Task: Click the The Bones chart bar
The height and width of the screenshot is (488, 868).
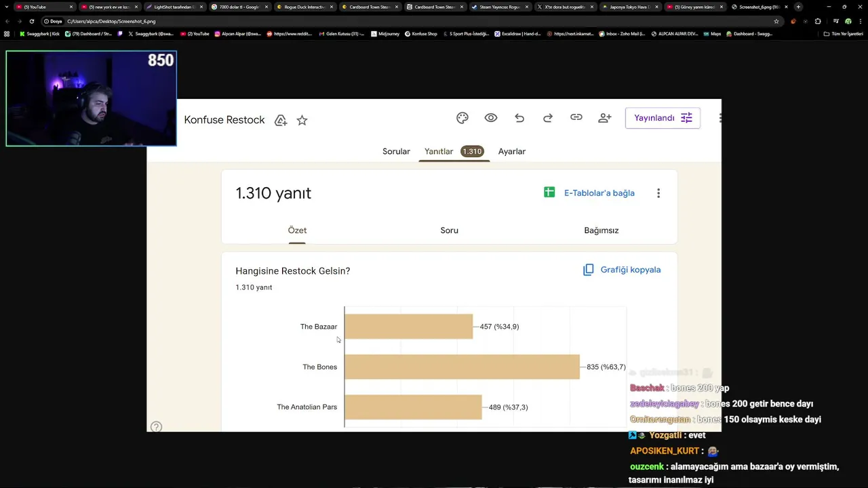Action: click(462, 367)
